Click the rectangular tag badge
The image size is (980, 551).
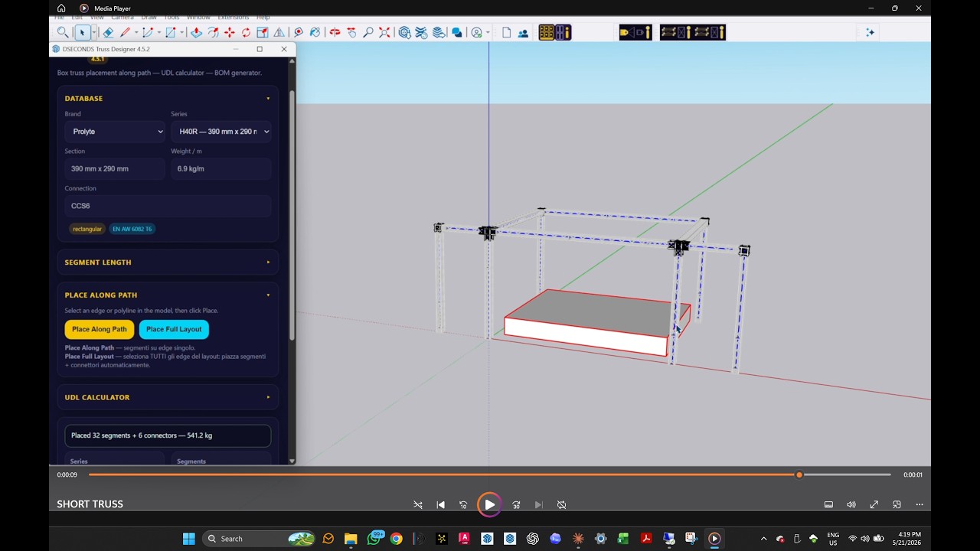tap(87, 229)
